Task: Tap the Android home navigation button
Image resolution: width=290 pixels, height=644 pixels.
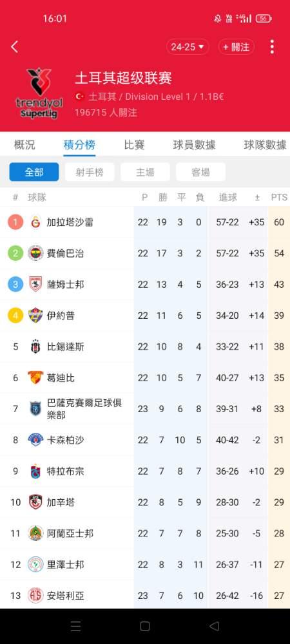Action: [x=144, y=626]
